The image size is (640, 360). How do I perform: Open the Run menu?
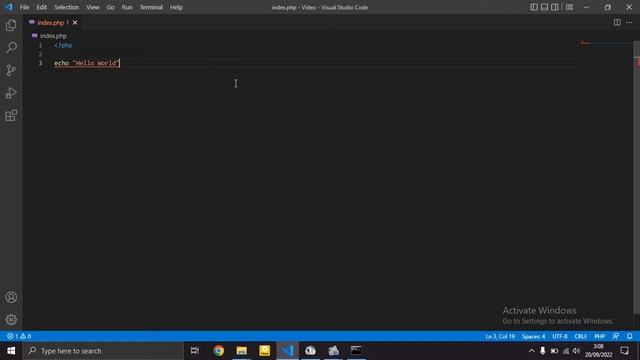tap(127, 7)
